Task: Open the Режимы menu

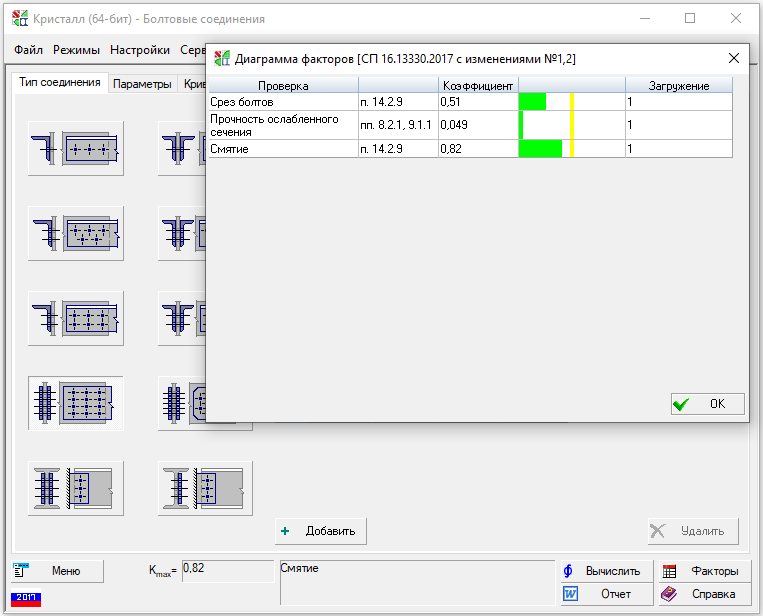Action: 76,49
